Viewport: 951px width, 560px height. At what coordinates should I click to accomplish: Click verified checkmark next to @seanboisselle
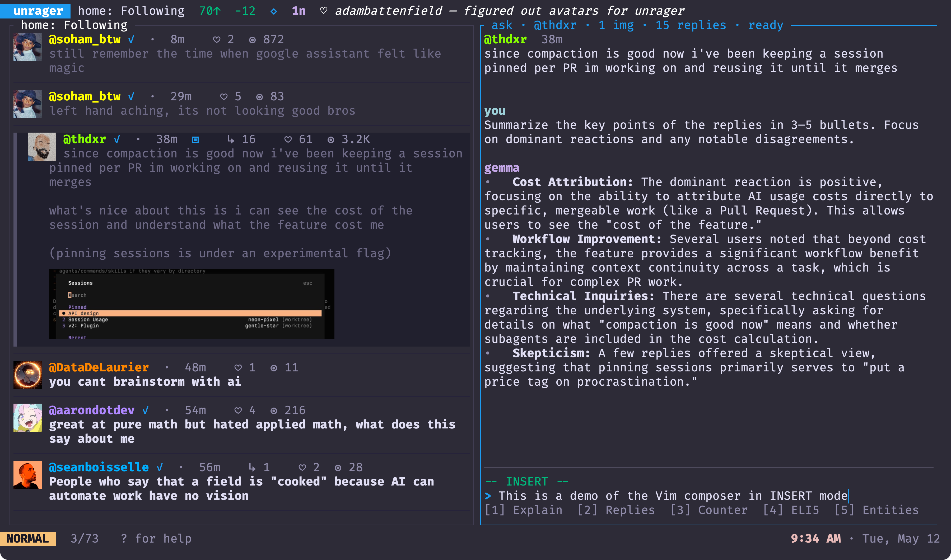click(160, 467)
